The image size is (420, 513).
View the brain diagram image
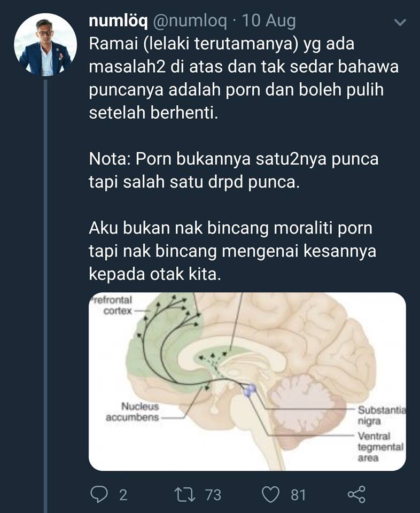[x=247, y=382]
